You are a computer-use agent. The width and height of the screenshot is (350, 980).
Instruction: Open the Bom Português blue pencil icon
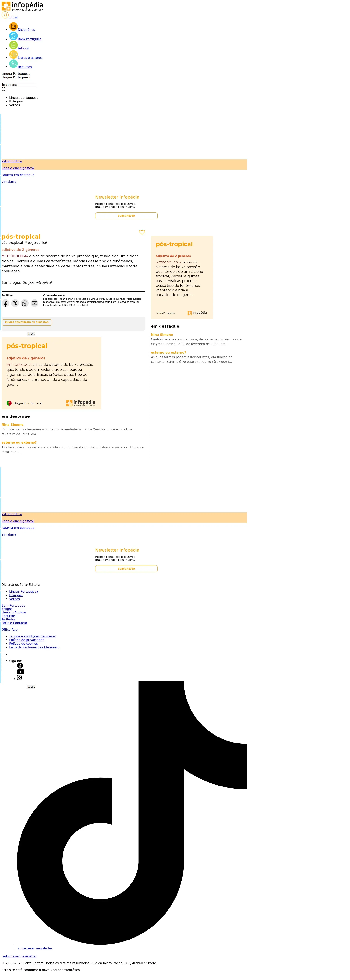tap(13, 36)
